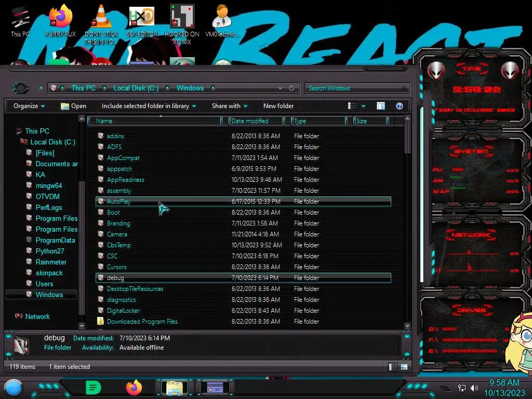The height and width of the screenshot is (399, 532).
Task: Toggle the preview pane icon
Action: pos(381,106)
